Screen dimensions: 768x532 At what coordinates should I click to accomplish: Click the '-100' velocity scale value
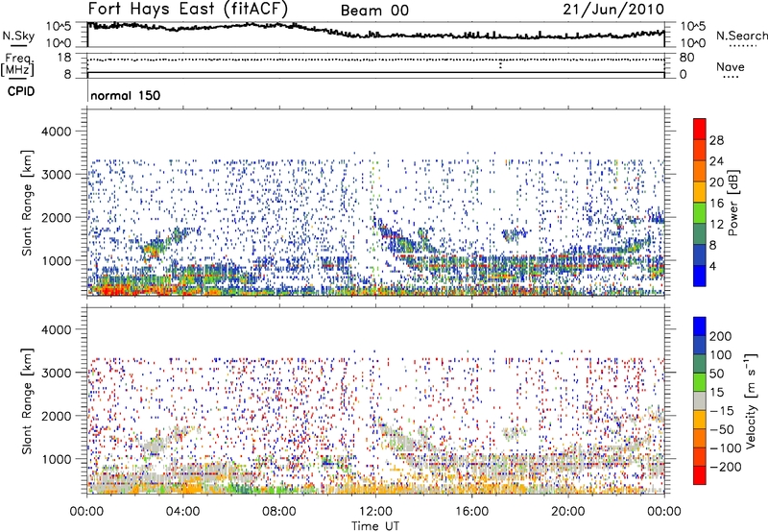pyautogui.click(x=726, y=447)
